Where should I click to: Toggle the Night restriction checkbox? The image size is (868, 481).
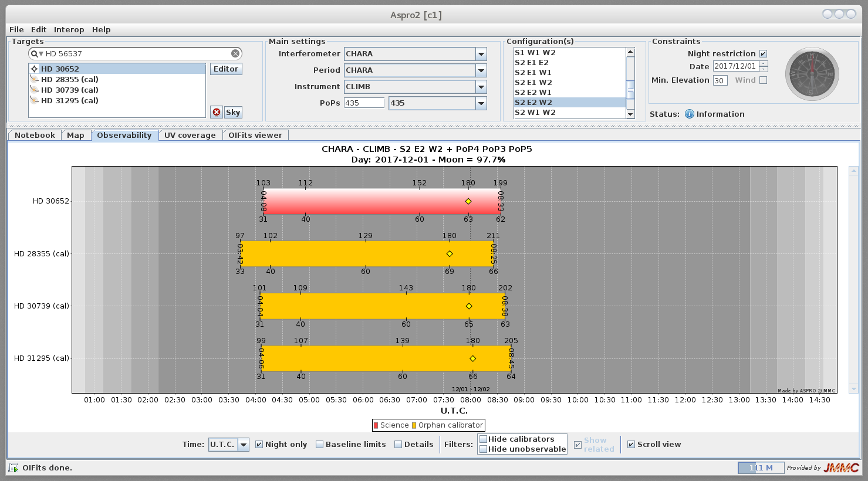click(763, 53)
